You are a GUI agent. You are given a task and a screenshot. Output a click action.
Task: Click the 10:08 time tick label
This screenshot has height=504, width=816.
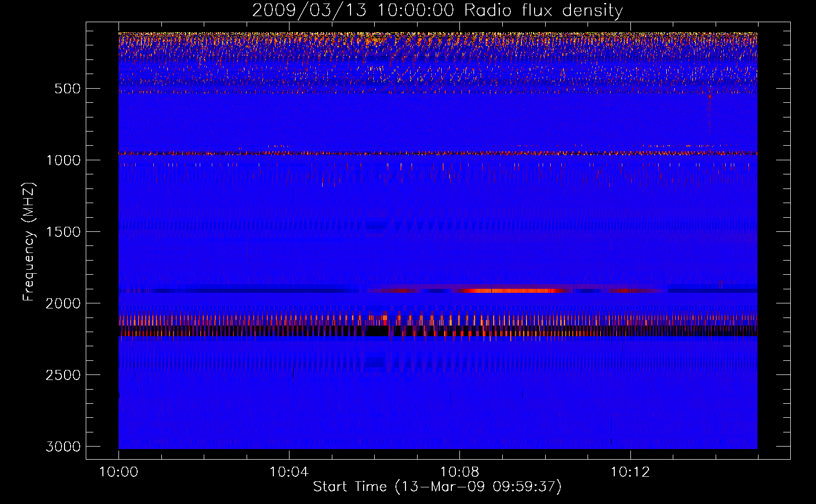[x=459, y=472]
